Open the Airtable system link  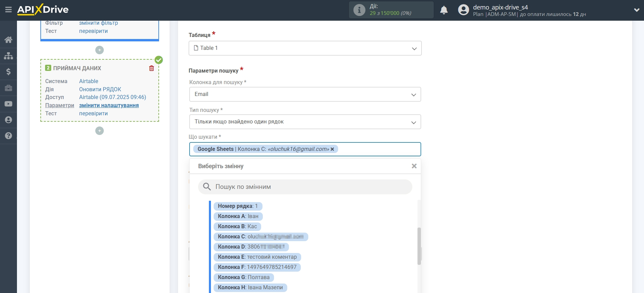pyautogui.click(x=89, y=81)
